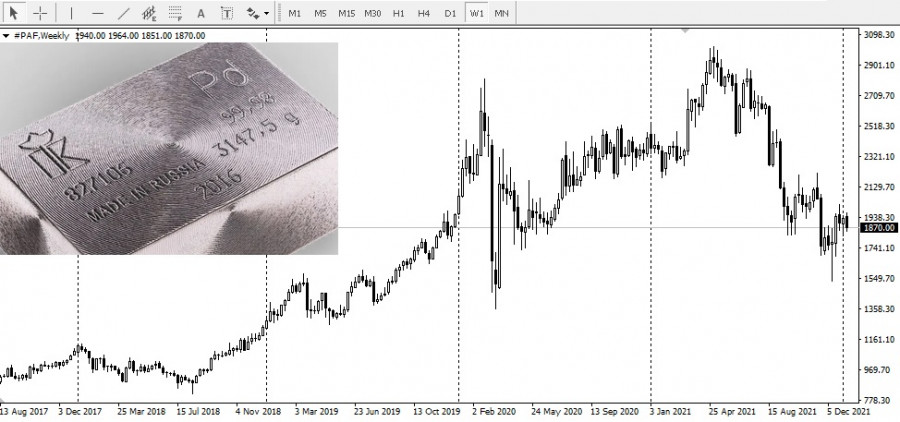
Task: Expand the #PAF,Weekly chart title triangle
Action: 6,36
